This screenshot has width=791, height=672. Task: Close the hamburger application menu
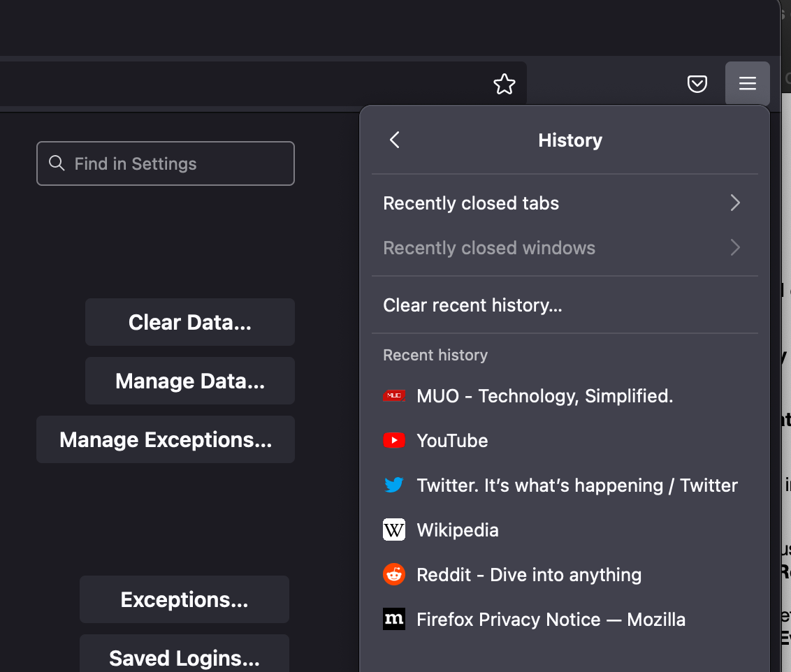(747, 84)
